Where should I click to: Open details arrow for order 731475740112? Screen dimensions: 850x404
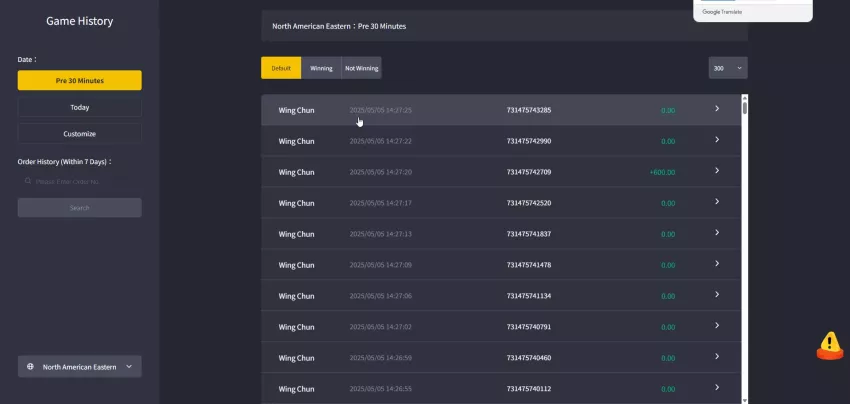coord(717,387)
